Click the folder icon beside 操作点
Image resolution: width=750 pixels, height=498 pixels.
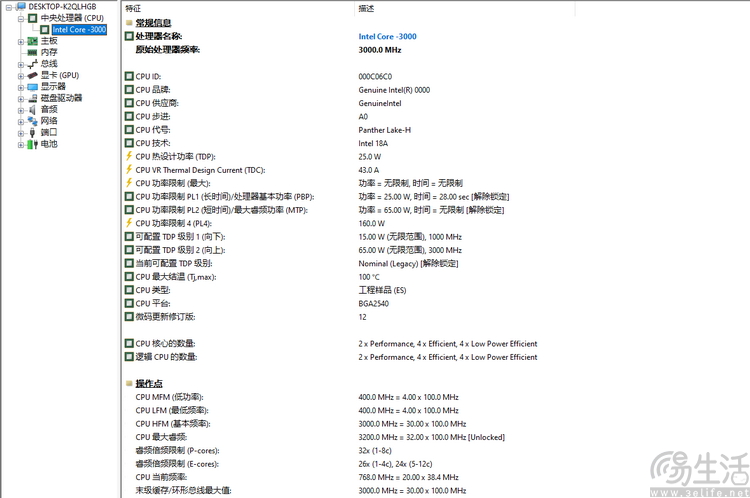(x=129, y=383)
